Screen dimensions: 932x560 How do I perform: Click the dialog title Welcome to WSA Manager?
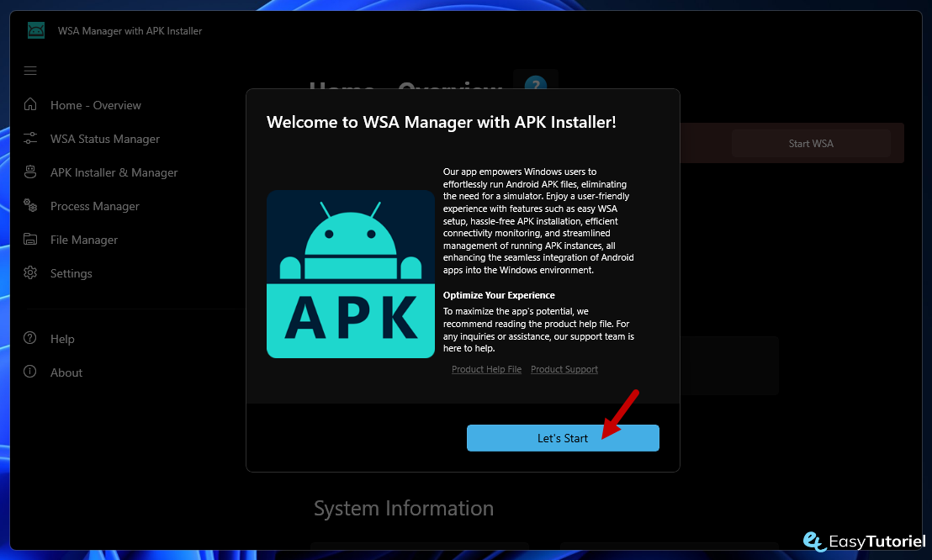tap(441, 123)
